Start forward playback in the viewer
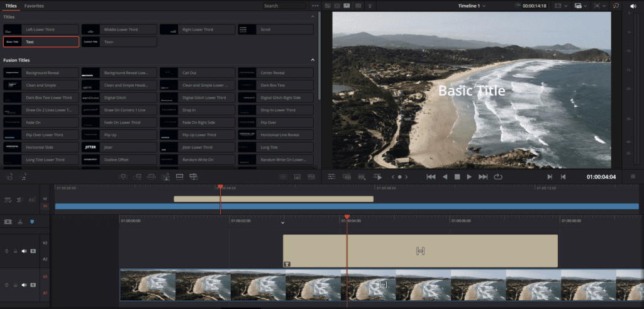 [469, 177]
